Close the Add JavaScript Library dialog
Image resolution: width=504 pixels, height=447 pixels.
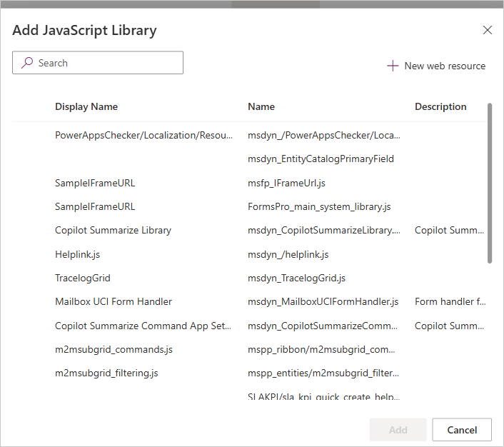488,30
